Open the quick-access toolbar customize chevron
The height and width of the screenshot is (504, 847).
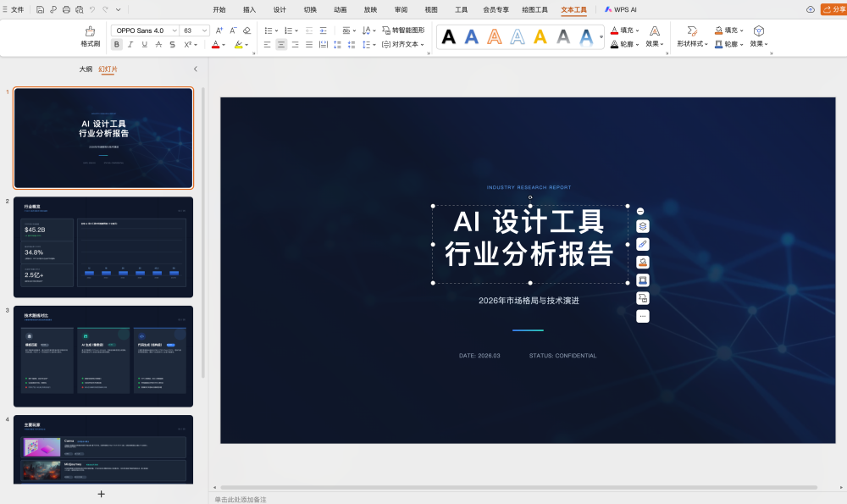pos(119,9)
